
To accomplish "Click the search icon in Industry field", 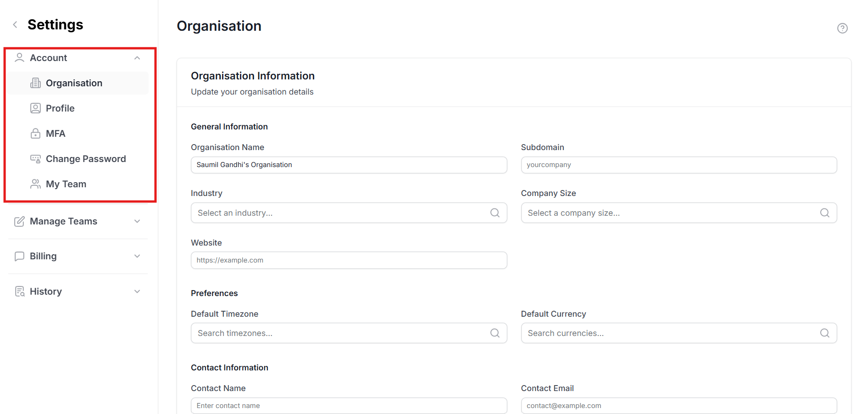I will coord(495,213).
